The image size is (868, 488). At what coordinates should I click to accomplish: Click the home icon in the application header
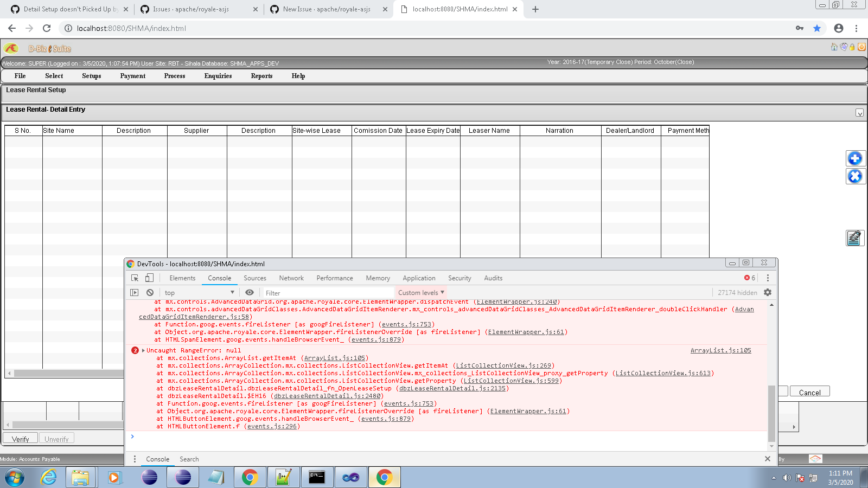click(x=834, y=48)
